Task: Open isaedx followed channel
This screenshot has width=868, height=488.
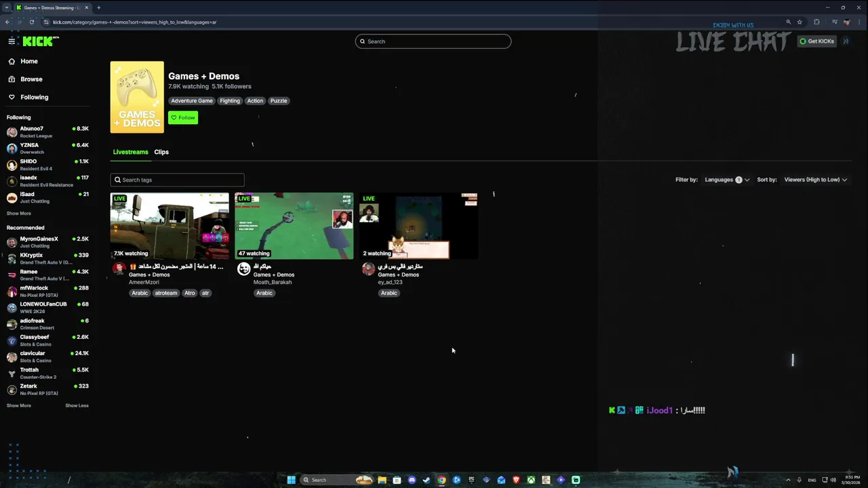Action: [47, 181]
